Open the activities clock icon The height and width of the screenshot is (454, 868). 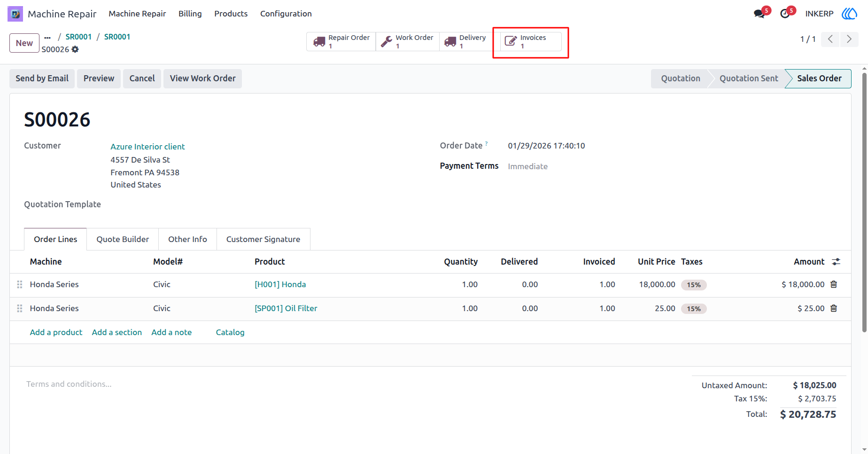[785, 14]
